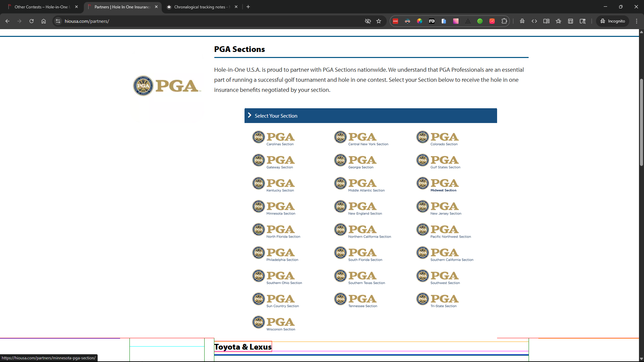Visit the New England Section logo
The height and width of the screenshot is (362, 644).
358,207
